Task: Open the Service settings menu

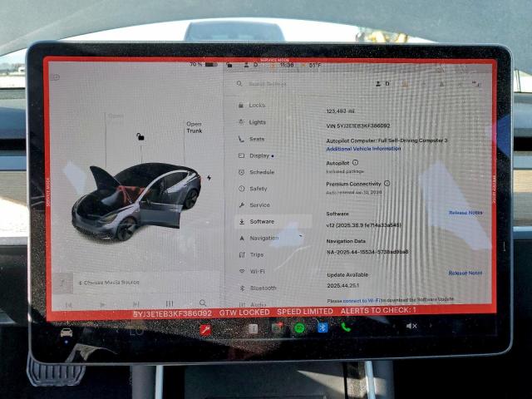Action: (254, 205)
